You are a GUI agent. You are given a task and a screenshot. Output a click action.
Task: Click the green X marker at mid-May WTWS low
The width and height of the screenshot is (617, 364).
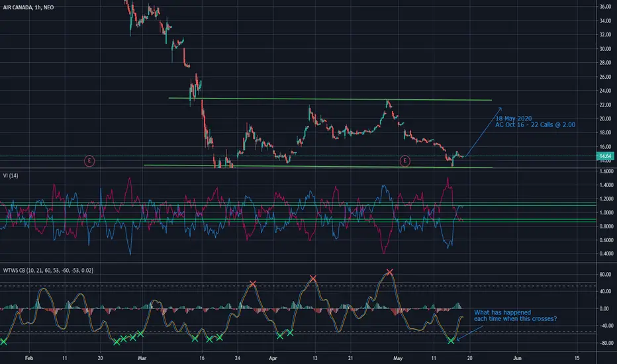pyautogui.click(x=451, y=341)
